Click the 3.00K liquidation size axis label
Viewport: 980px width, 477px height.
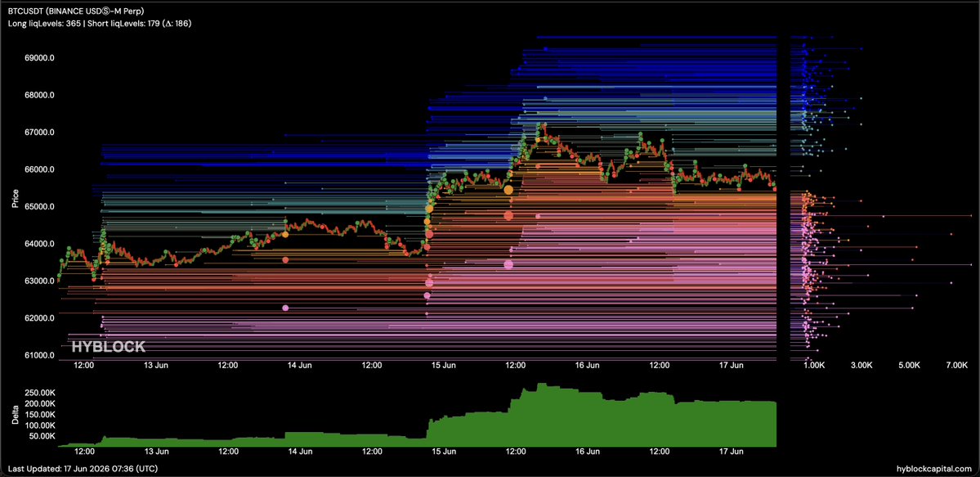(x=861, y=364)
